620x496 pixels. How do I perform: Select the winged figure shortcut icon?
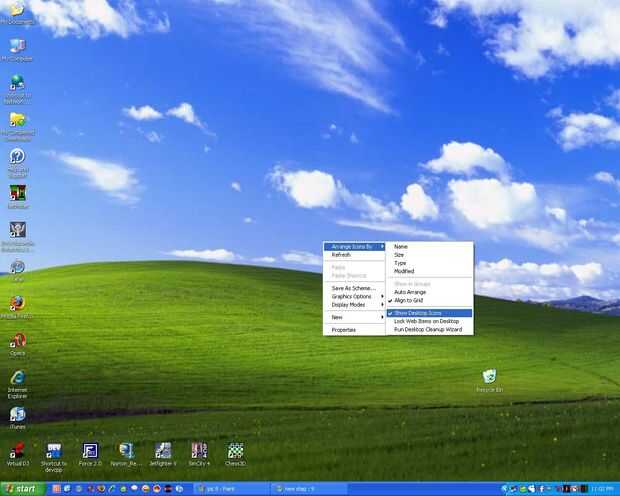(17, 237)
